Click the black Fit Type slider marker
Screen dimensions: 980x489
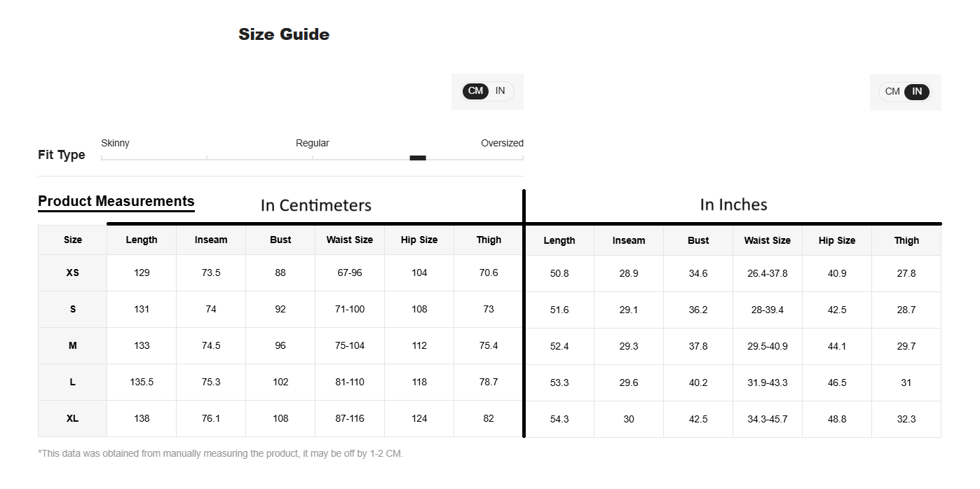pos(418,158)
